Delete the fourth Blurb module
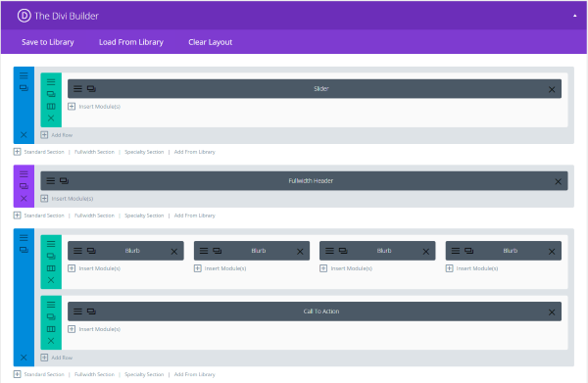The height and width of the screenshot is (383, 588). [x=552, y=252]
